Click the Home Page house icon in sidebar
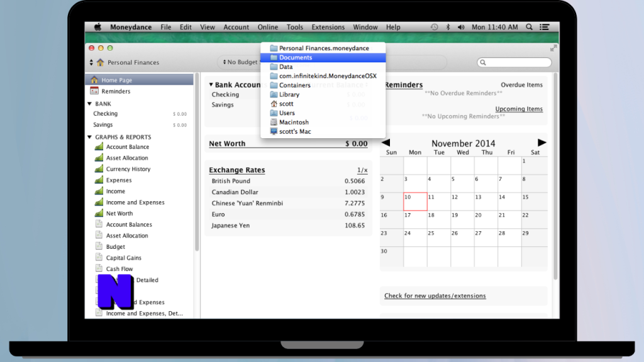 pos(94,80)
